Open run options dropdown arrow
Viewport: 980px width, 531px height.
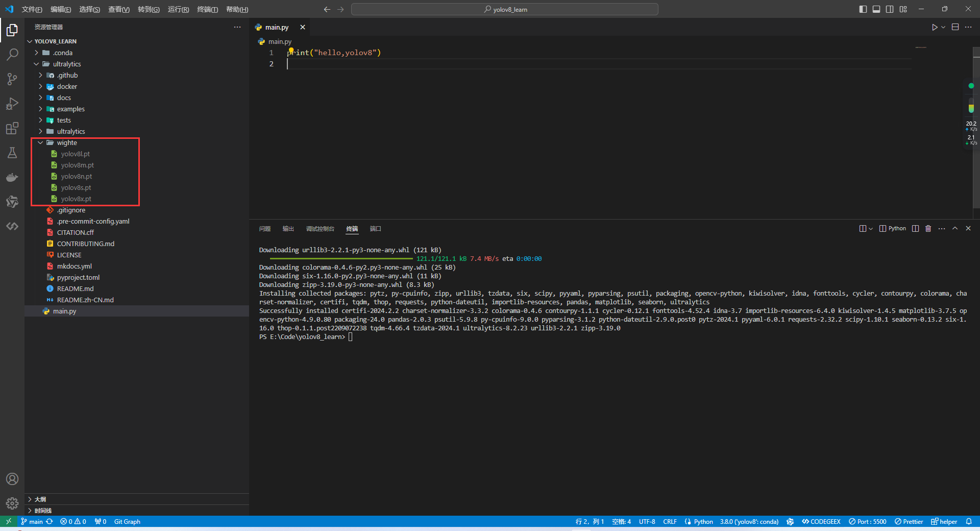coord(943,27)
